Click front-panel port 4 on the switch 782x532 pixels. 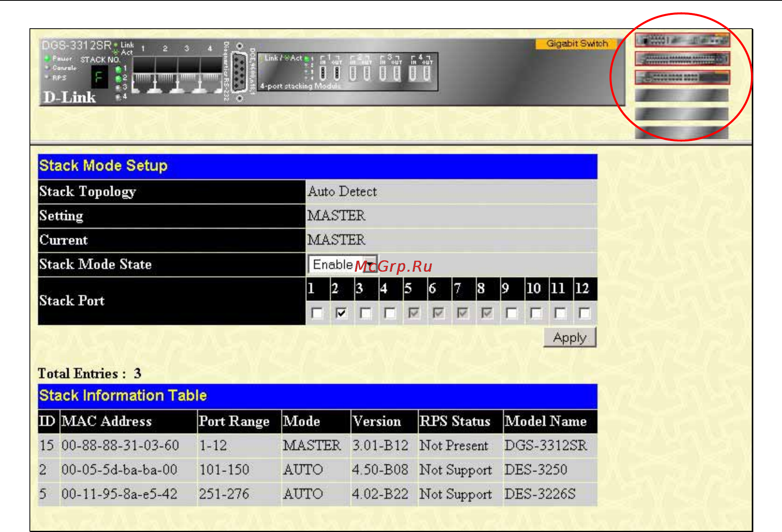(x=211, y=75)
